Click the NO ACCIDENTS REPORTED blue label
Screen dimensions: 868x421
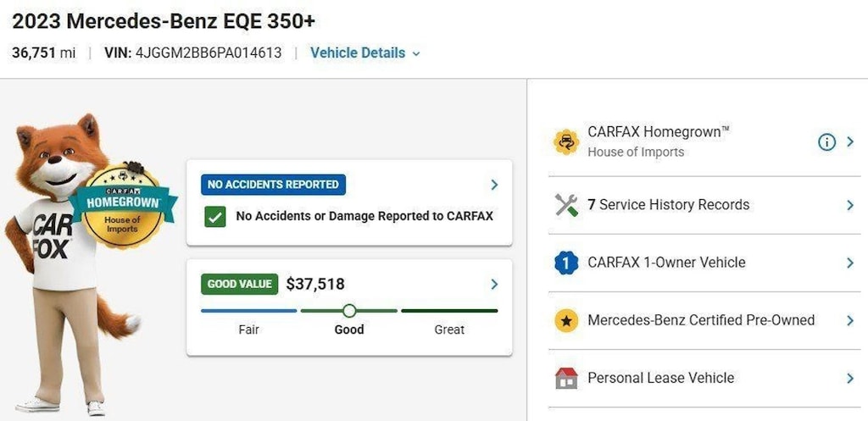pyautogui.click(x=274, y=185)
